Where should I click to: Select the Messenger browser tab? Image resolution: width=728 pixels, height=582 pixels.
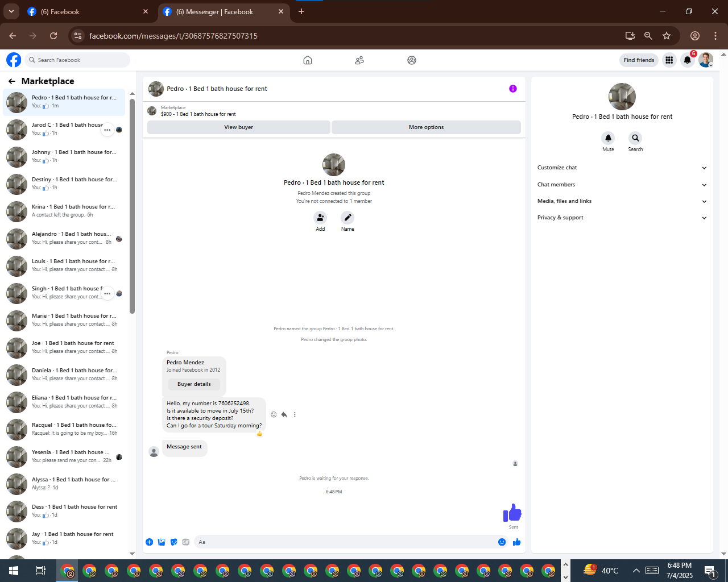tap(223, 11)
